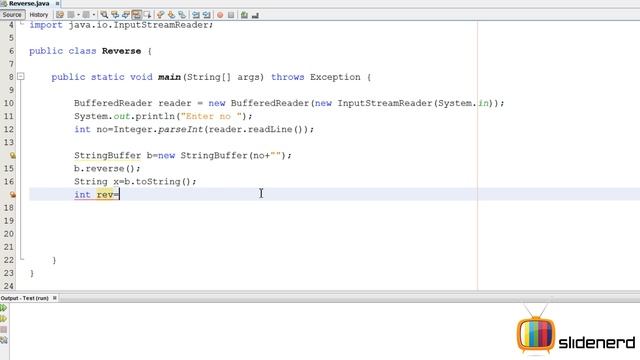Click the Find Selection magnifier icon

(x=104, y=15)
